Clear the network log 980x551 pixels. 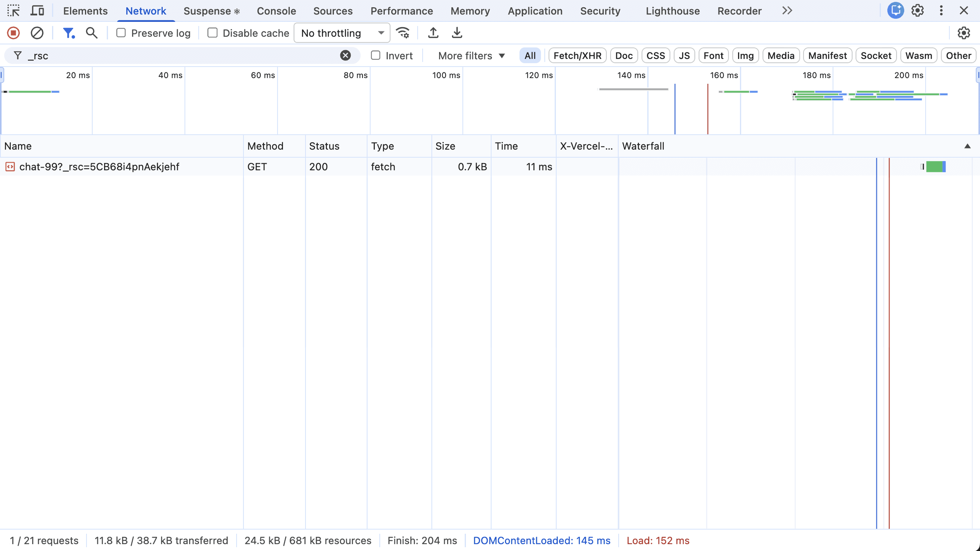point(37,33)
